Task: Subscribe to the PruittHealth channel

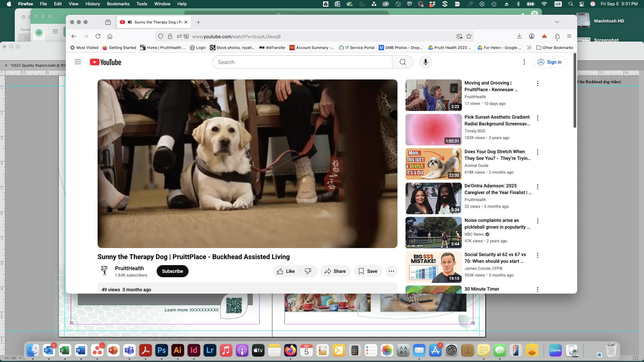Action: tap(172, 271)
